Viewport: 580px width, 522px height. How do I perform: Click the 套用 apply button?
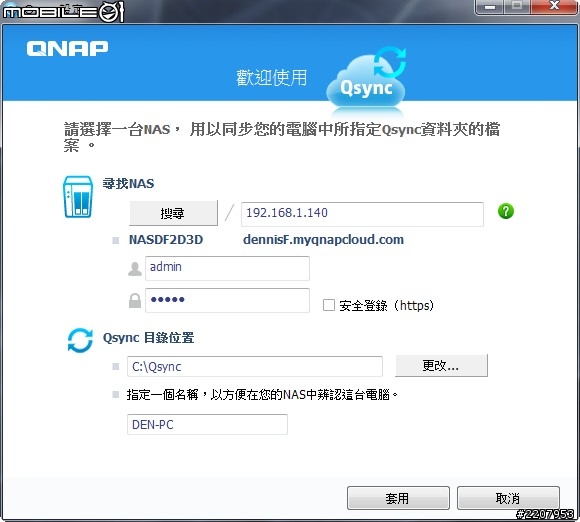point(398,498)
